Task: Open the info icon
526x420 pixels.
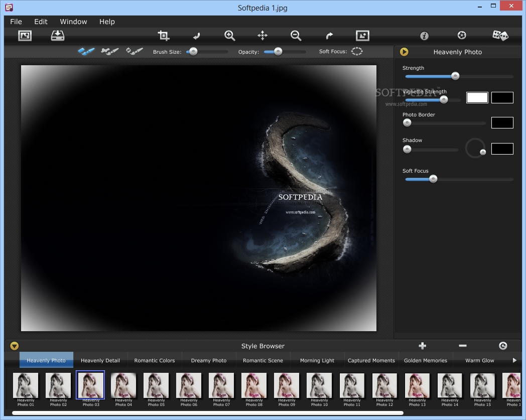Action: tap(424, 36)
